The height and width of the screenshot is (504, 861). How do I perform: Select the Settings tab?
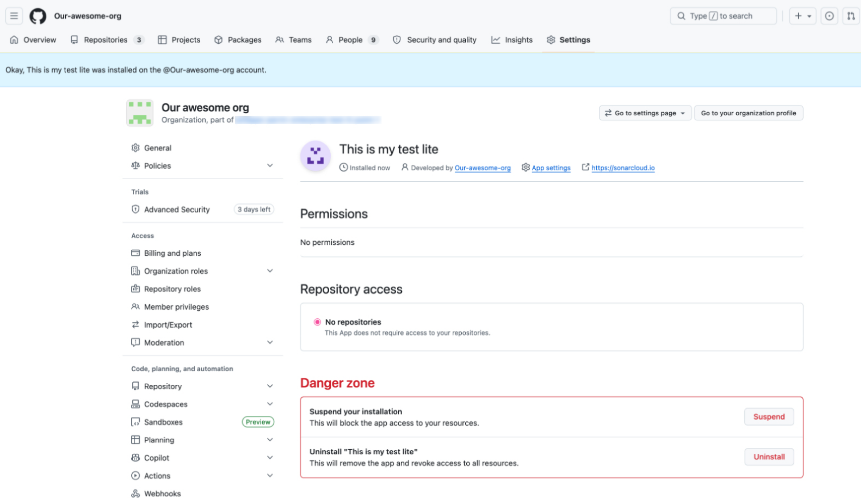(568, 40)
